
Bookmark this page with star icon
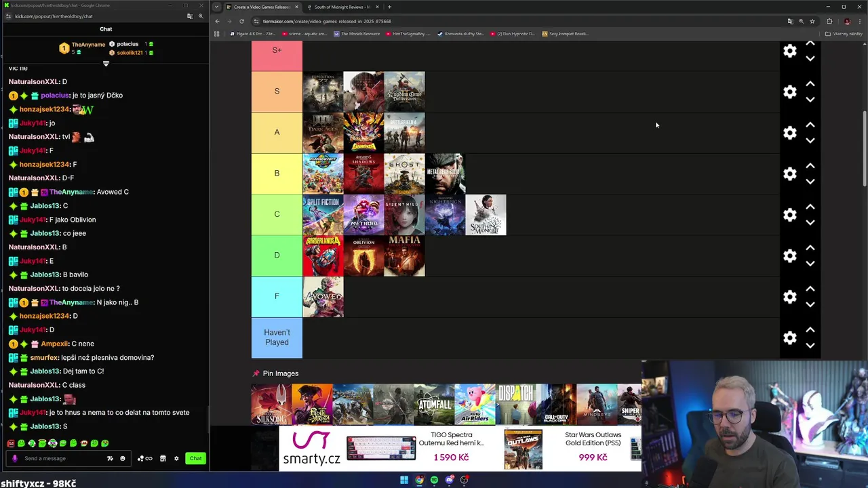click(812, 21)
